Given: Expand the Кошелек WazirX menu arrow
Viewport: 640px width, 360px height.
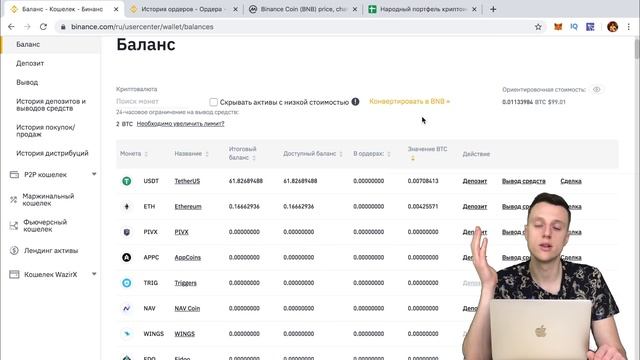Looking at the screenshot, I should pyautogui.click(x=94, y=274).
